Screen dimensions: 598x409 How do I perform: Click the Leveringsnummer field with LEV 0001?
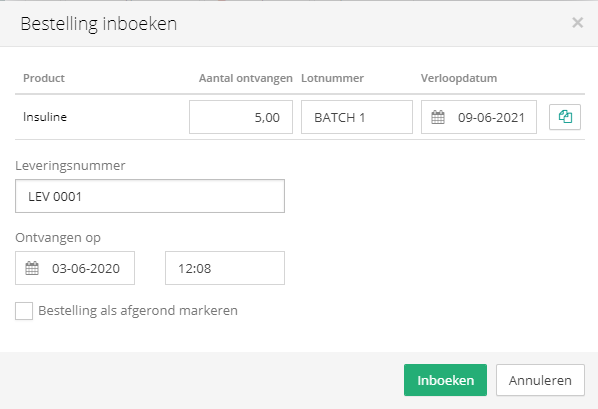(150, 196)
